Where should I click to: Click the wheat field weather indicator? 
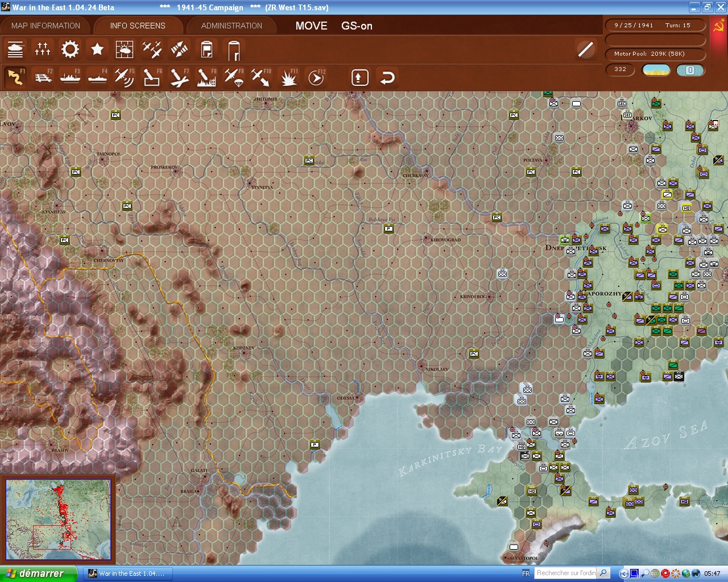656,70
